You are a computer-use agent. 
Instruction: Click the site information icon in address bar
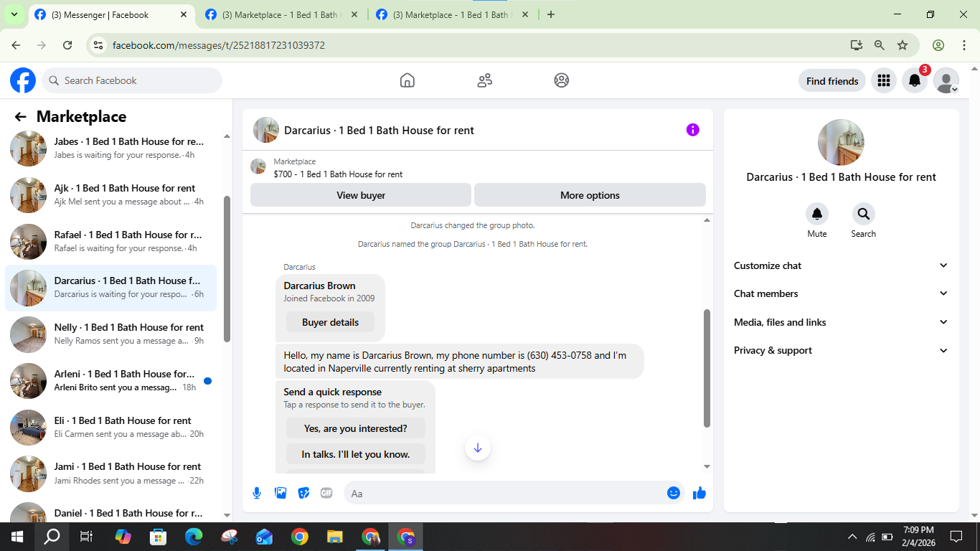click(99, 44)
